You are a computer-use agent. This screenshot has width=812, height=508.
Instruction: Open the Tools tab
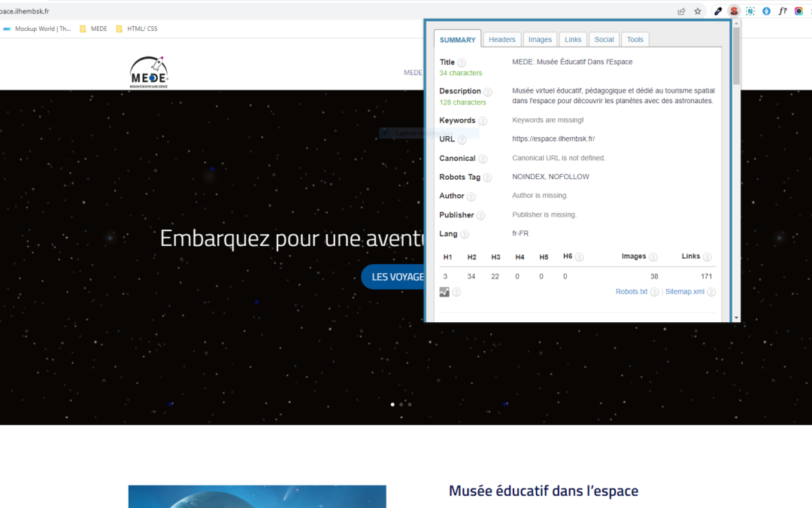click(635, 39)
